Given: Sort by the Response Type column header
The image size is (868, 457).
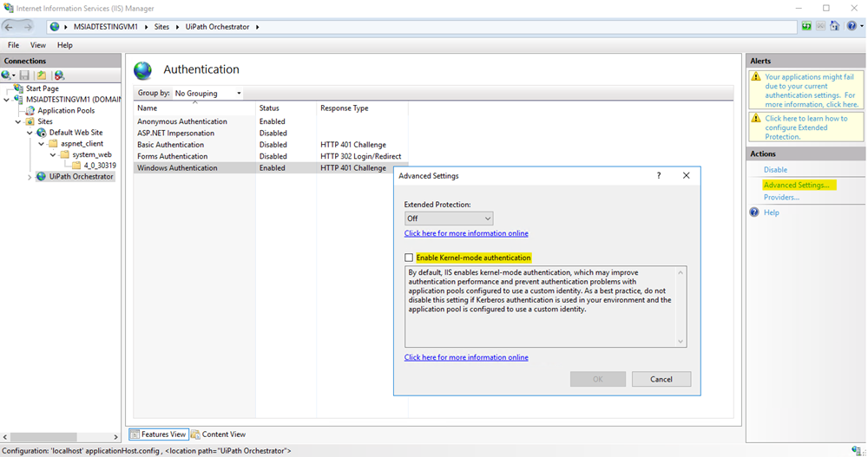Looking at the screenshot, I should [362, 108].
